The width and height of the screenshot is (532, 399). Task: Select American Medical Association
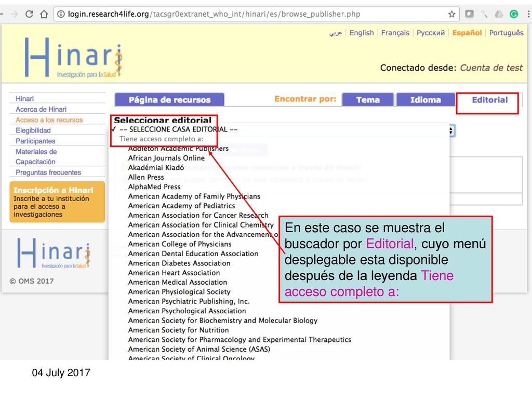coord(178,282)
